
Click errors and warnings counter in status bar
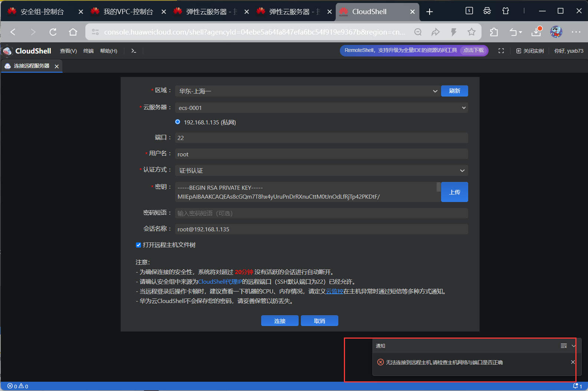17,386
